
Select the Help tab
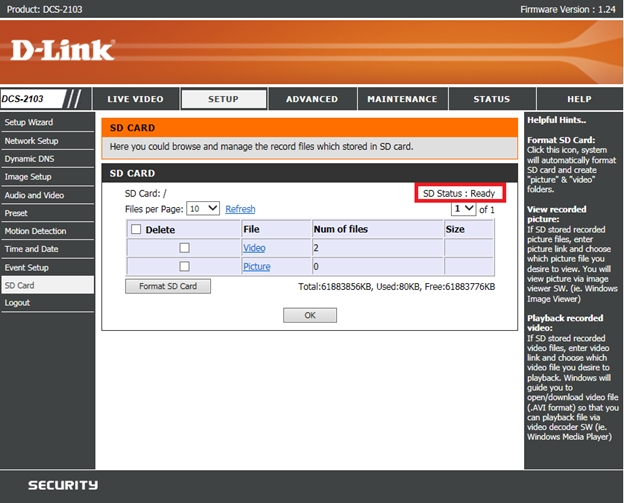point(579,99)
